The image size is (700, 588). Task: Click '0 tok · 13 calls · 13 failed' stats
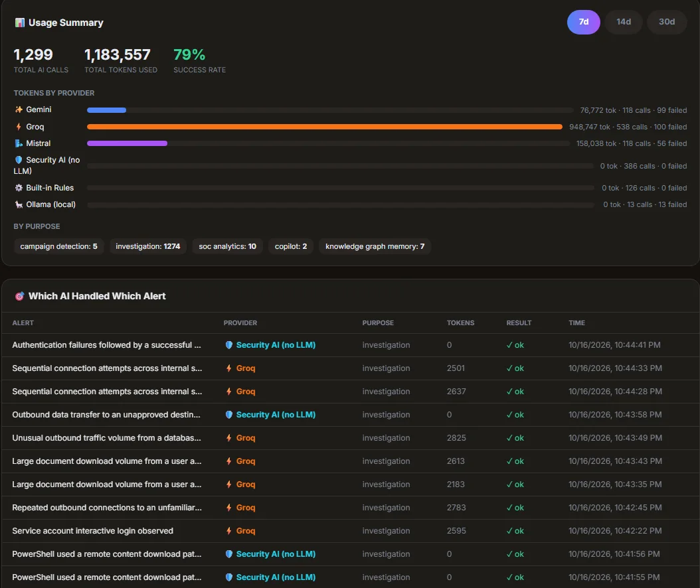point(645,204)
